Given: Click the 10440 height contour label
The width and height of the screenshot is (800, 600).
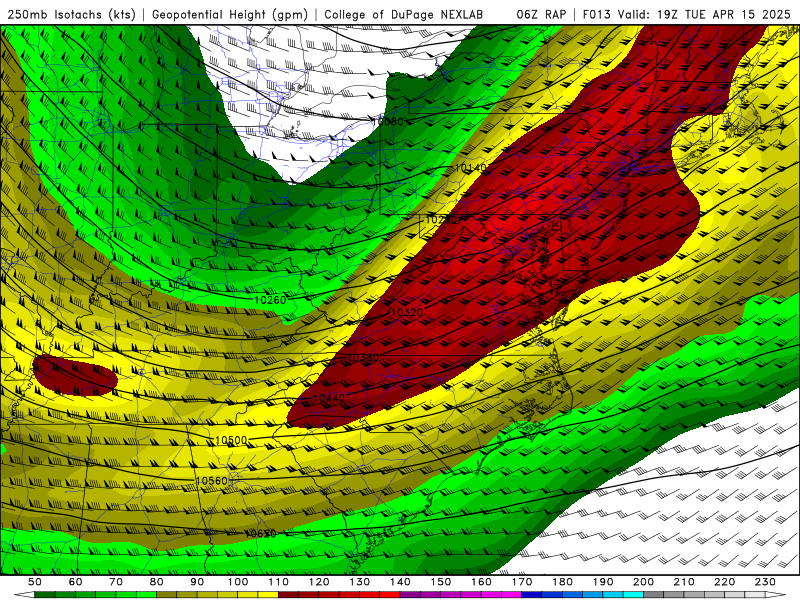Looking at the screenshot, I should click(329, 398).
